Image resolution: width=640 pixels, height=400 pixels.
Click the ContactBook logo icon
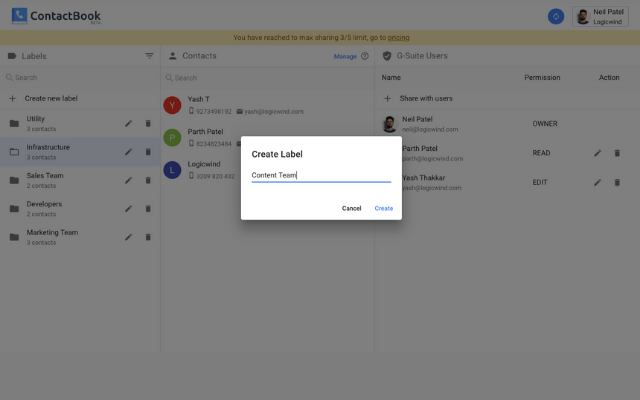(19, 16)
